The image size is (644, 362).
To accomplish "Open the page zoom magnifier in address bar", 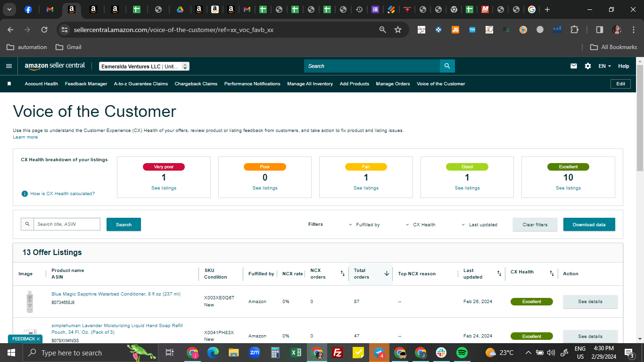I will tap(383, 30).
